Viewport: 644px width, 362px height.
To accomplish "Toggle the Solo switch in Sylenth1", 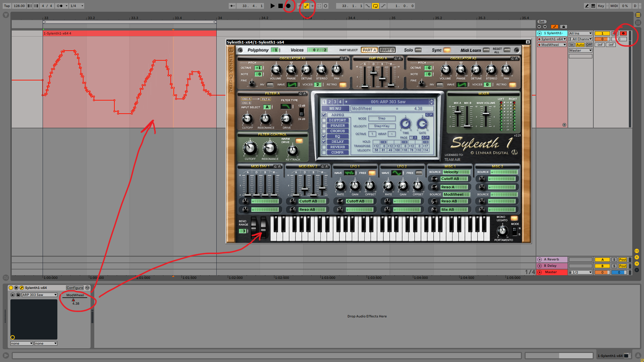I will 418,50.
